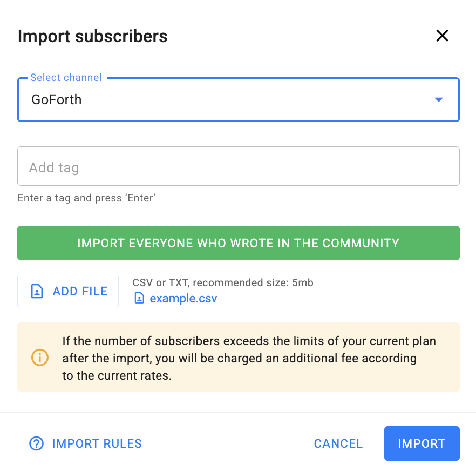This screenshot has height=471, width=476.
Task: Click the orange info icon in warning
Action: (x=40, y=357)
